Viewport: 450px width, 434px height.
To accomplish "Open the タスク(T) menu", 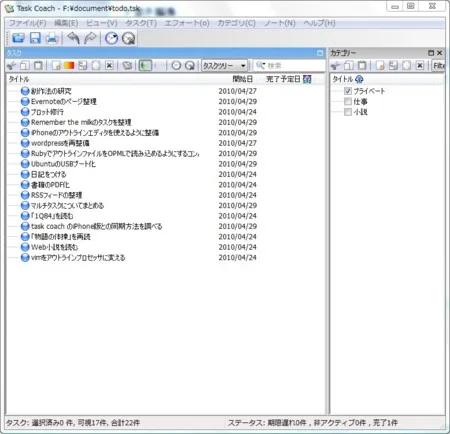I will pos(141,23).
